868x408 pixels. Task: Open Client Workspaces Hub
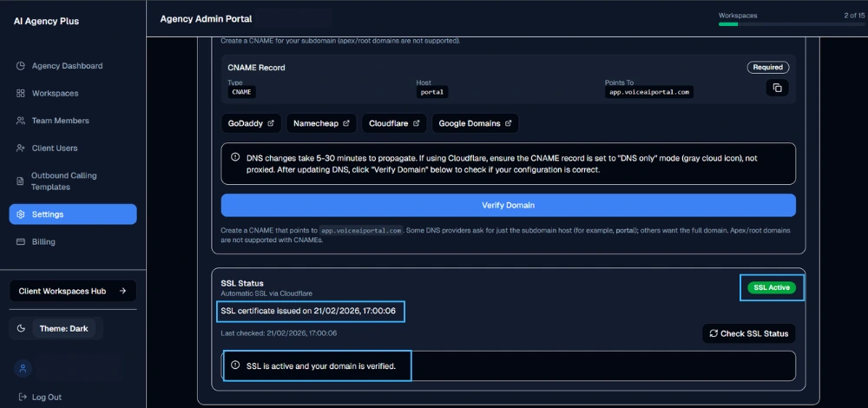coord(73,291)
